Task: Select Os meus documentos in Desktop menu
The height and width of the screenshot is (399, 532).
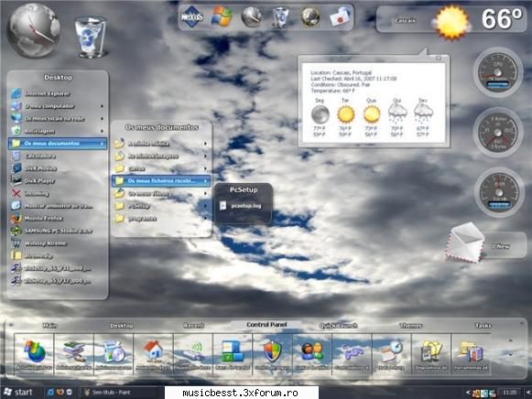Action: tap(58, 144)
